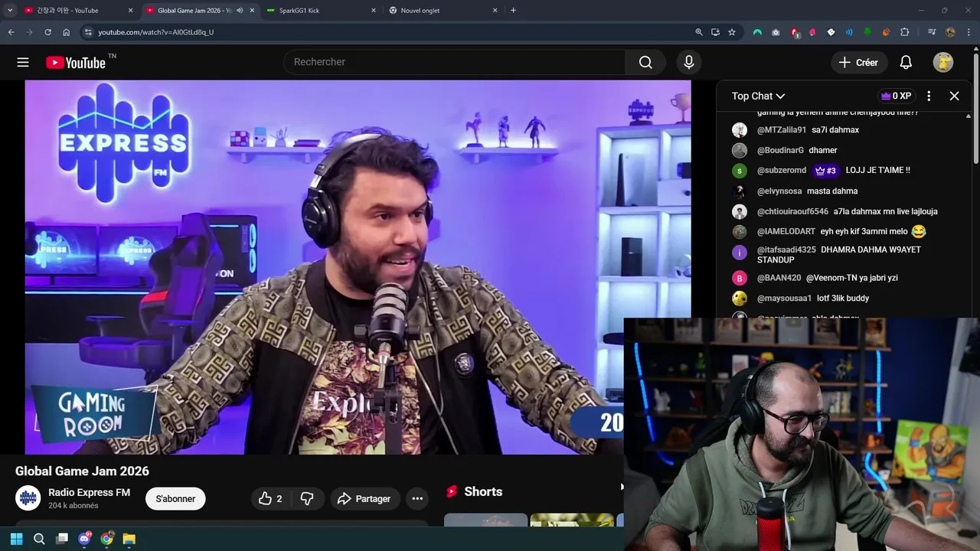
Task: Open the browser zoom magnifier icon
Action: [698, 32]
